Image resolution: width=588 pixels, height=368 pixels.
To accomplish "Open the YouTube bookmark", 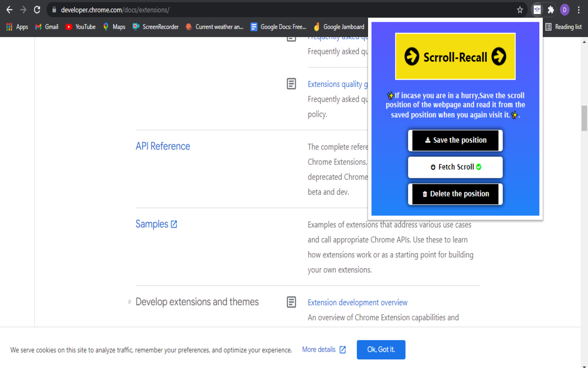I will [80, 27].
